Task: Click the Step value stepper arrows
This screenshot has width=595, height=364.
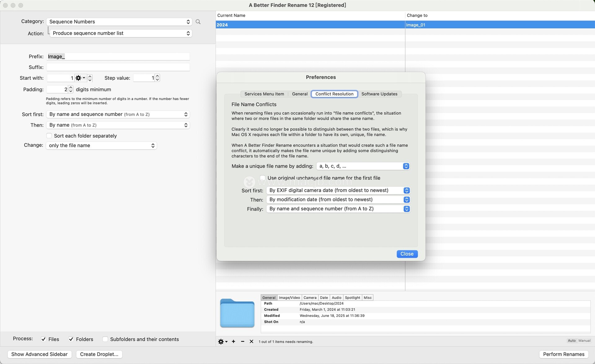Action: pos(157,78)
